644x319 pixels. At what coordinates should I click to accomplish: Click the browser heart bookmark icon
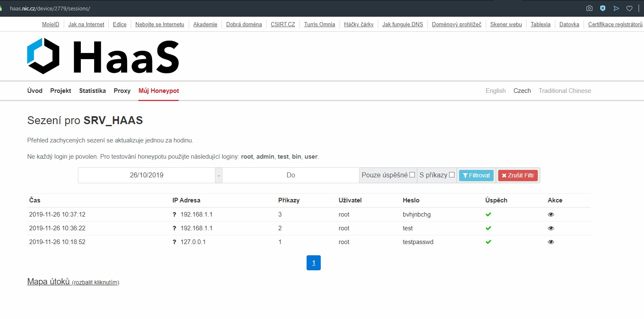[629, 8]
